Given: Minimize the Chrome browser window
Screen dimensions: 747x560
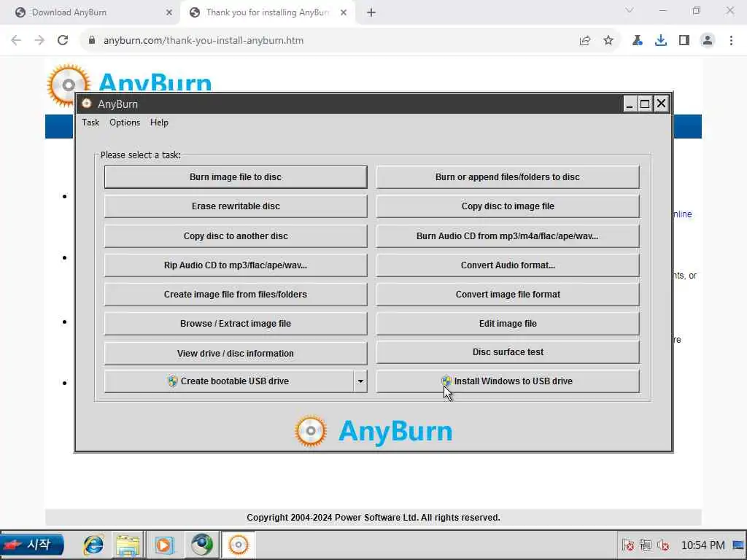Looking at the screenshot, I should [662, 10].
